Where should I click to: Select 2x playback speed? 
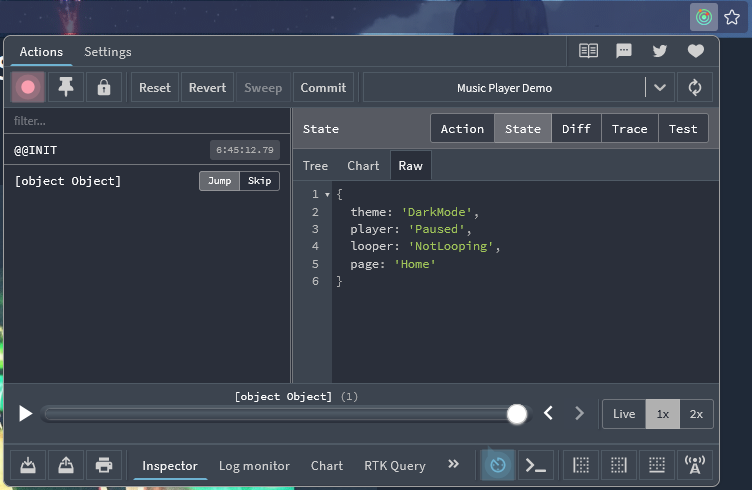coord(696,414)
